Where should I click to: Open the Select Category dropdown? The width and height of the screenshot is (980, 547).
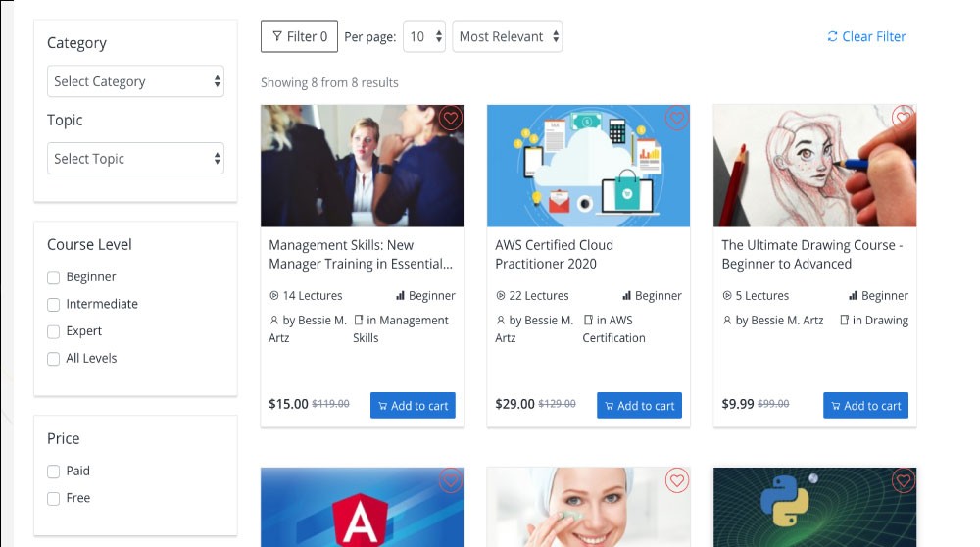pyautogui.click(x=135, y=81)
